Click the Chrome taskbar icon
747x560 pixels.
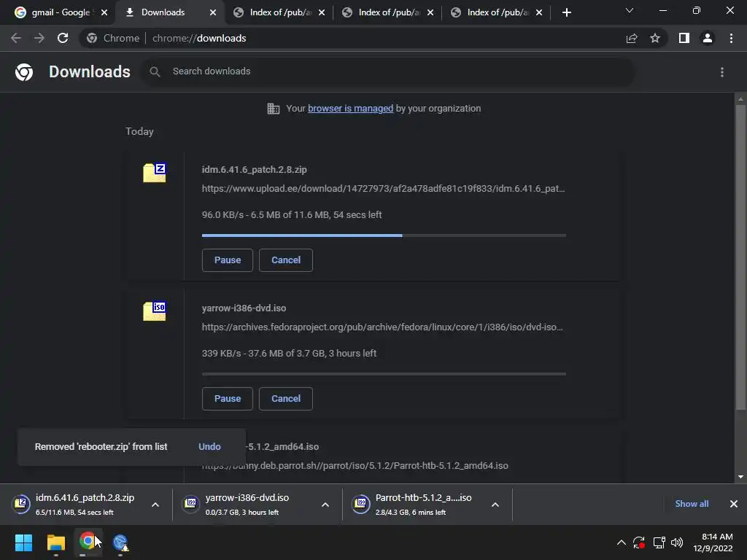tap(88, 542)
